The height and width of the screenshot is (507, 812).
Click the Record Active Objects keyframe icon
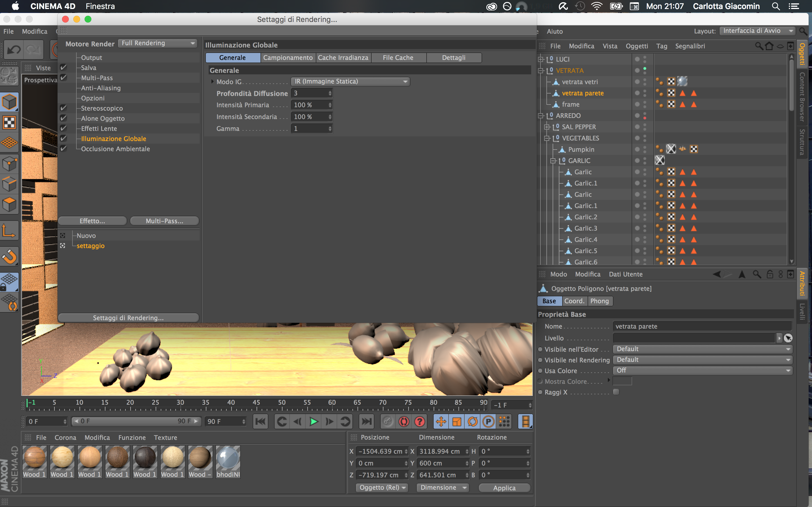click(388, 421)
